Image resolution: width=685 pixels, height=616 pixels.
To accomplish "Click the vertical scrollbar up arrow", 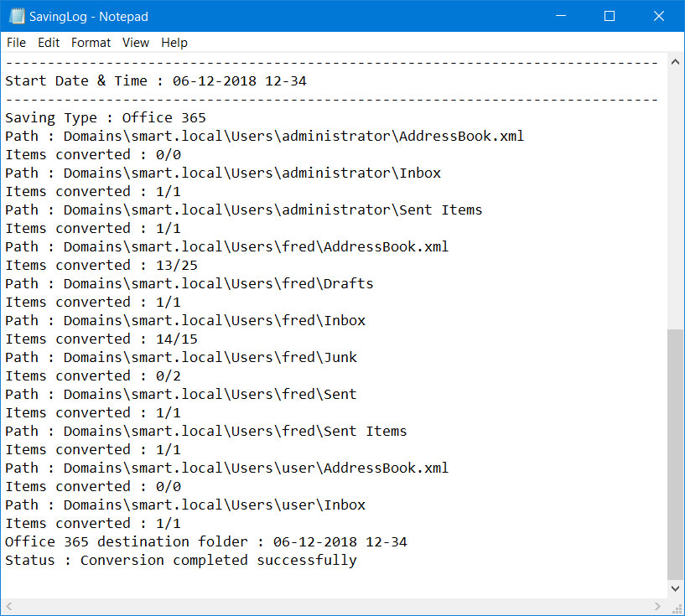I will 675,62.
